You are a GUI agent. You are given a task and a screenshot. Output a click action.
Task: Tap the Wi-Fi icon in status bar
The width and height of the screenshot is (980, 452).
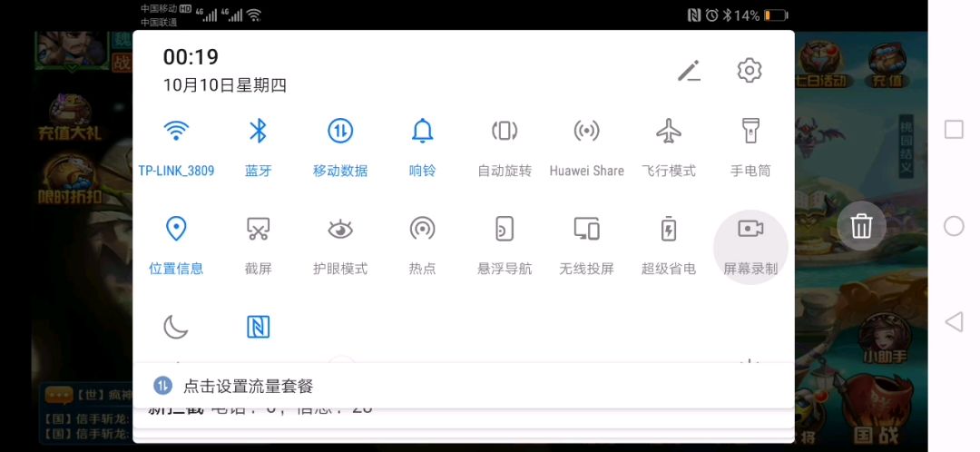tap(254, 15)
